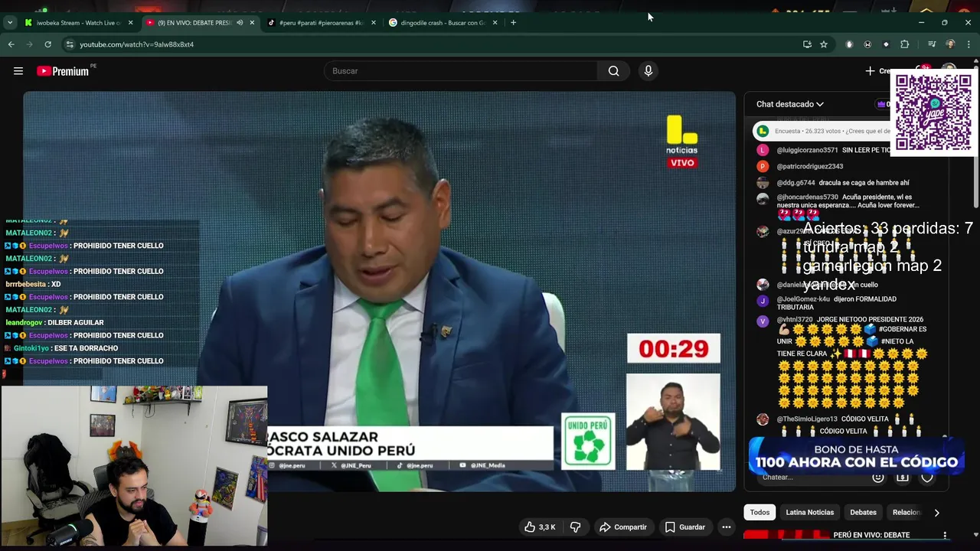View site information icon in address bar
Screen dimensions: 980x551
click(70, 44)
